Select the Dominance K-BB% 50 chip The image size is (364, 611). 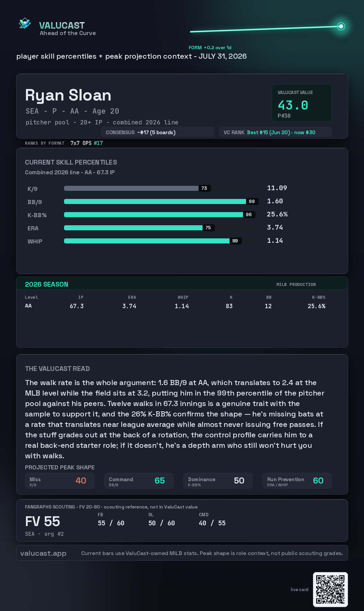tap(218, 481)
